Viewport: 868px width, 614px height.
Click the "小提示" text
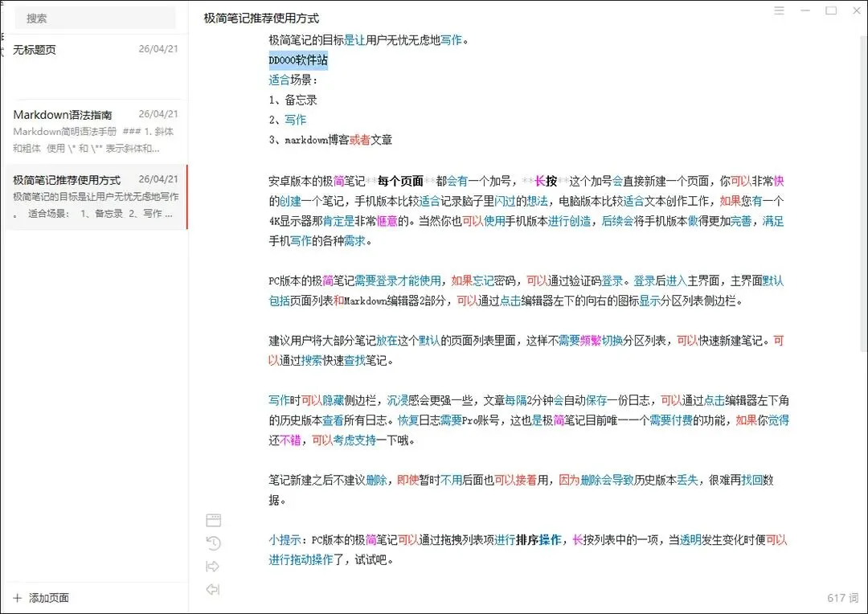pos(285,540)
